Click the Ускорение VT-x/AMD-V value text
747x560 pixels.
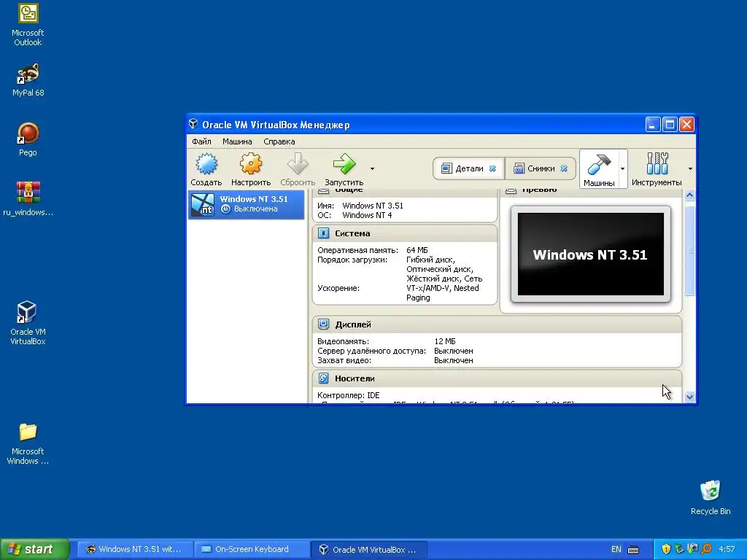443,293
